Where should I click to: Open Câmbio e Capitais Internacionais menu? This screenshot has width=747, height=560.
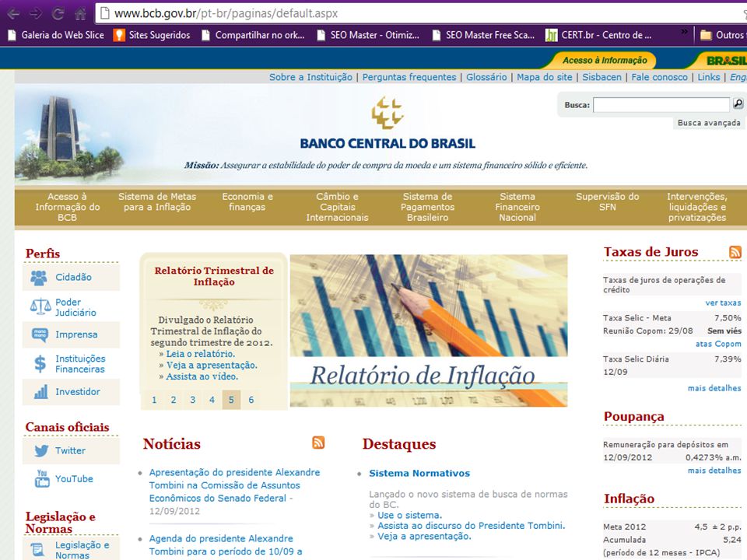[337, 207]
